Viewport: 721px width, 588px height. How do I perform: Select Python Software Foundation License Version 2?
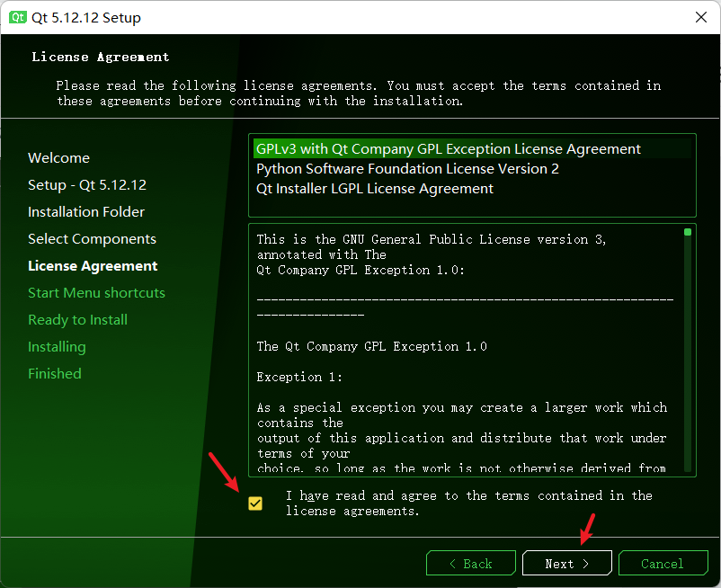[472, 169]
